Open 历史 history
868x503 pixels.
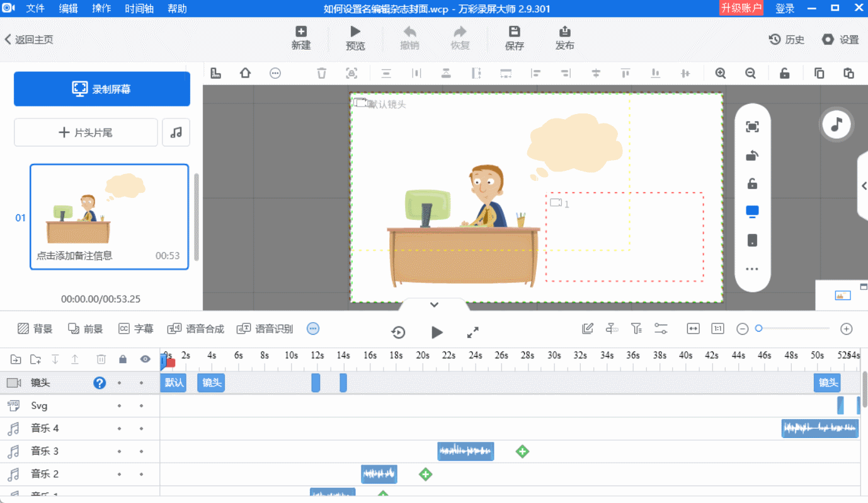point(787,40)
